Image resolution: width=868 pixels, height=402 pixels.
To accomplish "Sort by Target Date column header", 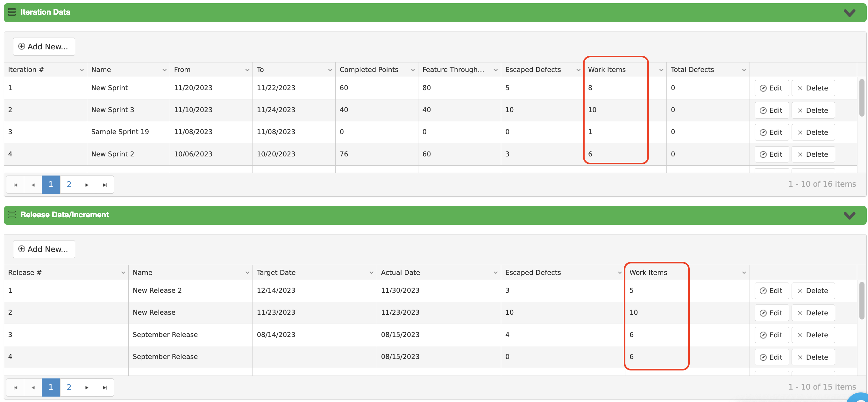I will click(x=276, y=273).
